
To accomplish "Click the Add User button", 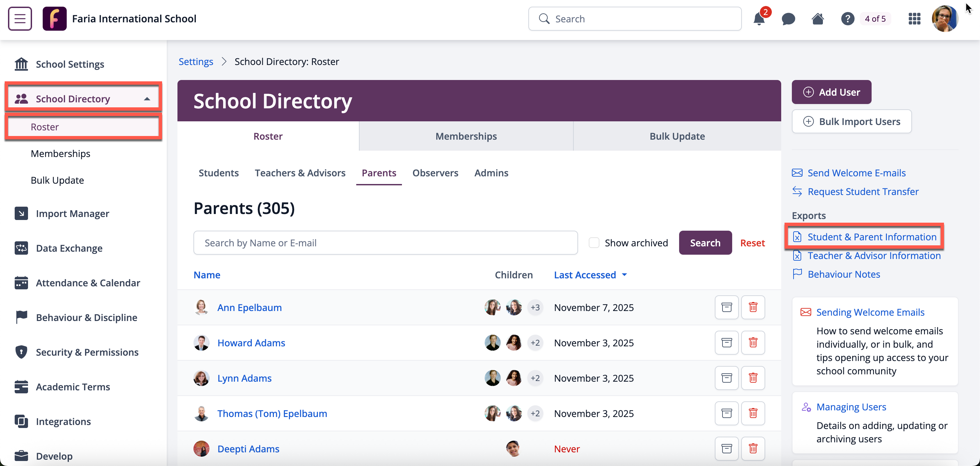I will pyautogui.click(x=831, y=92).
